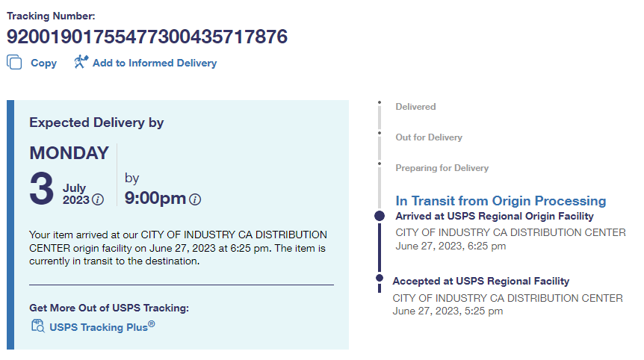
Task: Click the Expected Delivery by heading
Action: tap(96, 122)
